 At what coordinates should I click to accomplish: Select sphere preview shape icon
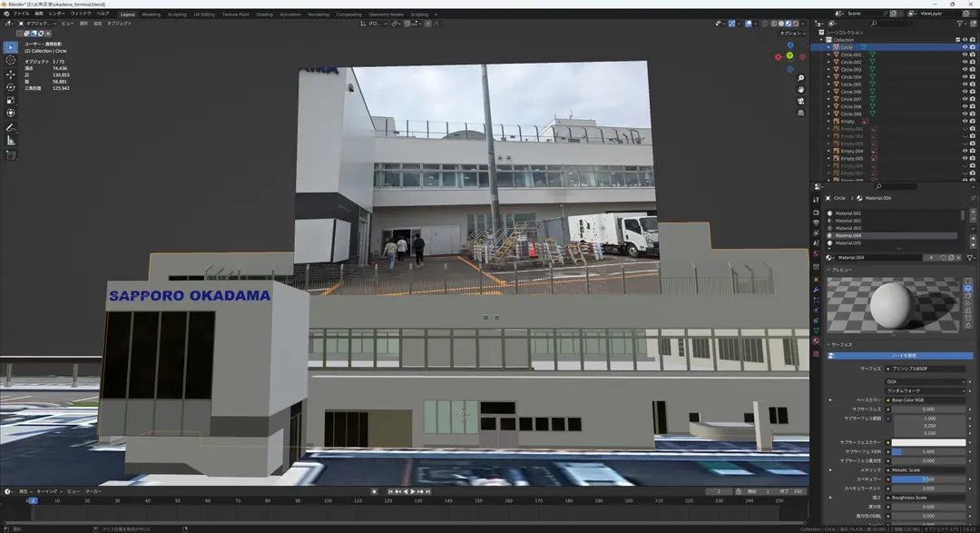[968, 289]
